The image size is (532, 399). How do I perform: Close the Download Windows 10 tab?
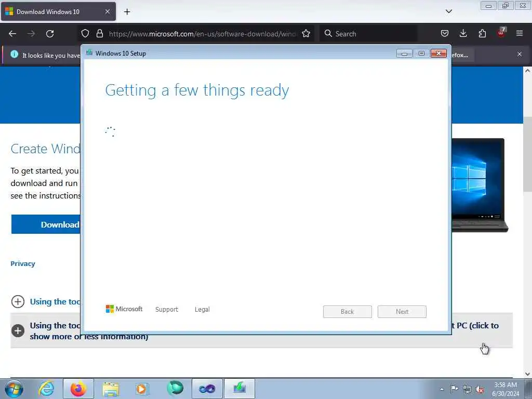tap(107, 12)
